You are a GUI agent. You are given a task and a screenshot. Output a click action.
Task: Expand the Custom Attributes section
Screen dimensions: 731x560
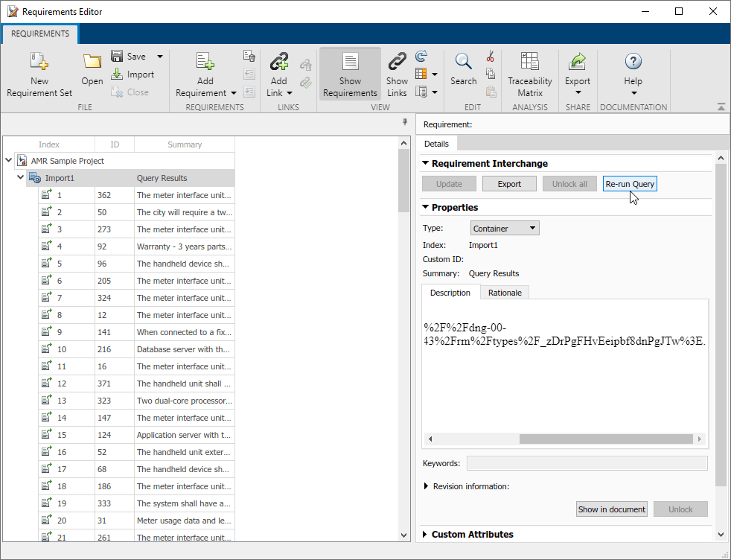[x=425, y=535]
